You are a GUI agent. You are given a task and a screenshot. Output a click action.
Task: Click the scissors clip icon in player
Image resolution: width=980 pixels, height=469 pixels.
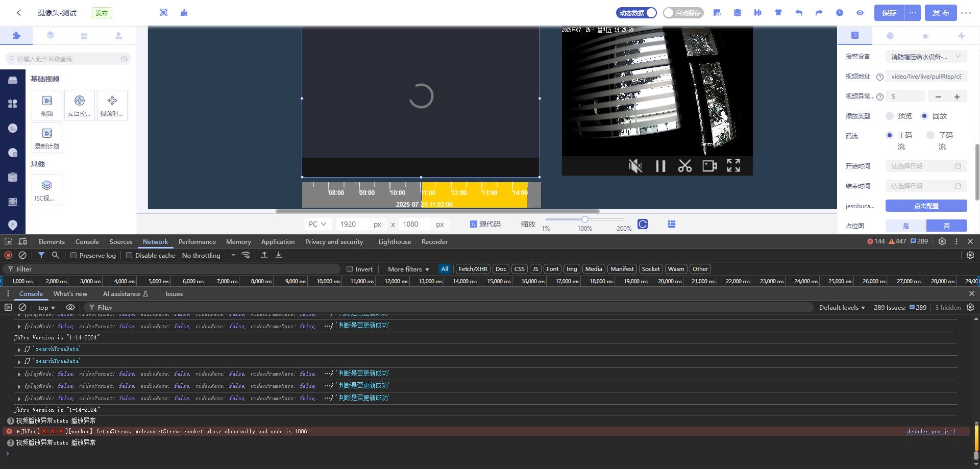pos(685,166)
